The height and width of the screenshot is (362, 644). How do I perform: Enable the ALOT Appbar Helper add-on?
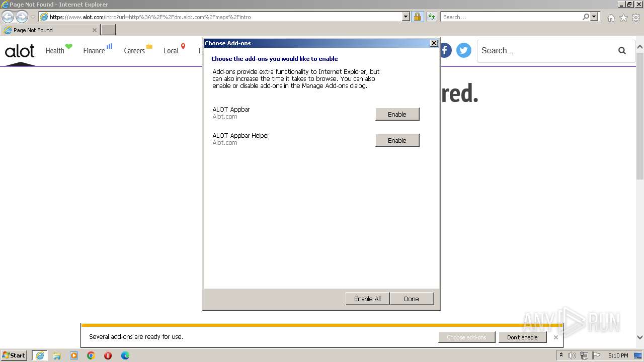click(397, 140)
